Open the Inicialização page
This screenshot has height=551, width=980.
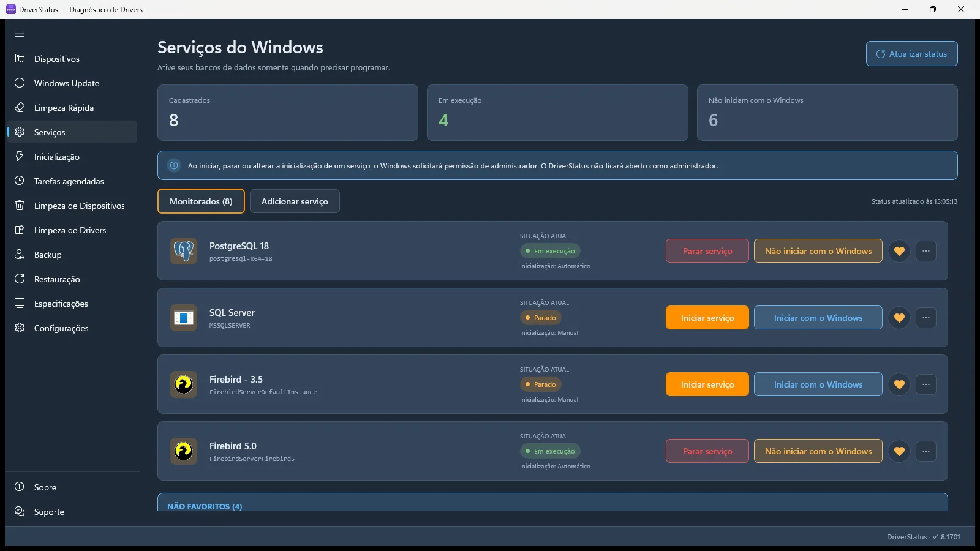coord(72,157)
